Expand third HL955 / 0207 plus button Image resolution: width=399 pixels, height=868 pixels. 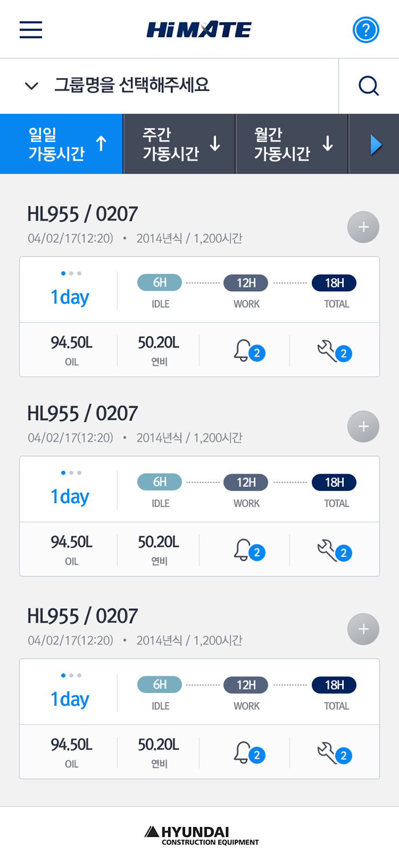click(363, 630)
